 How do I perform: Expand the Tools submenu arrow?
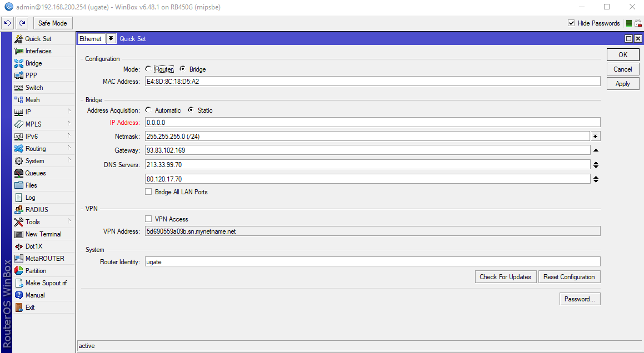(69, 221)
